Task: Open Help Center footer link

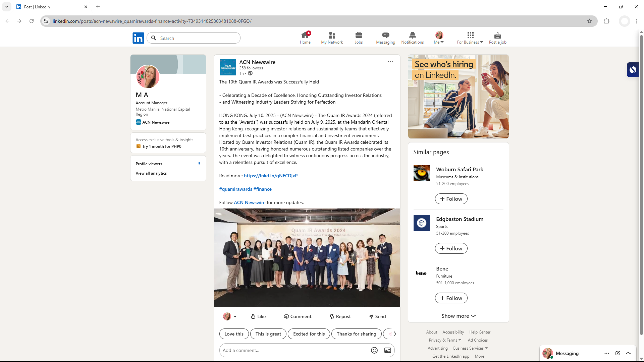Action: [480, 332]
